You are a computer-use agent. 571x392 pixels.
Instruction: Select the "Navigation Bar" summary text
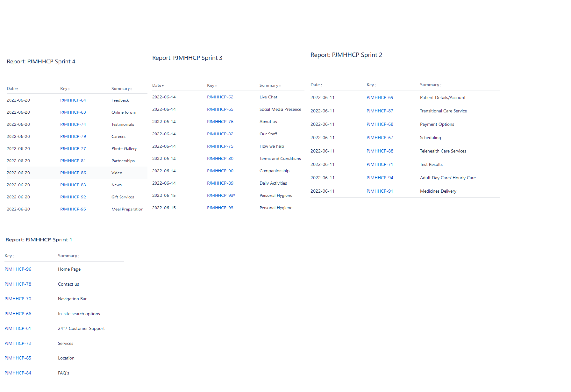72,299
